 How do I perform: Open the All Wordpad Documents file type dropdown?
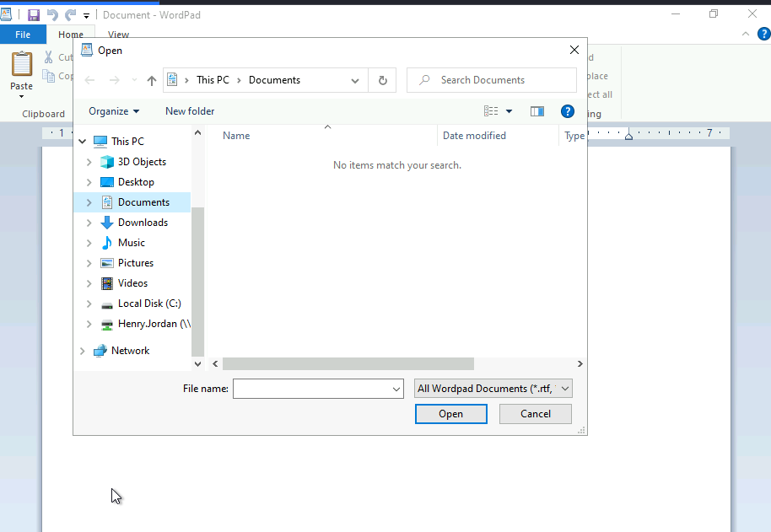493,389
